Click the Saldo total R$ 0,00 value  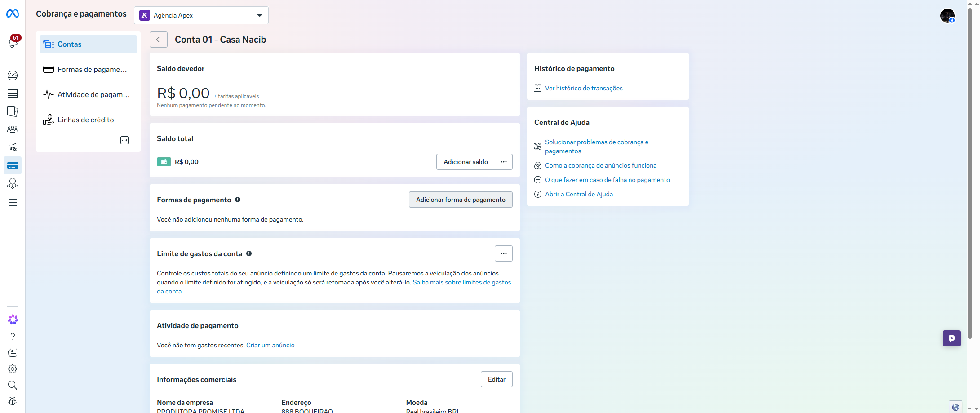tap(186, 162)
